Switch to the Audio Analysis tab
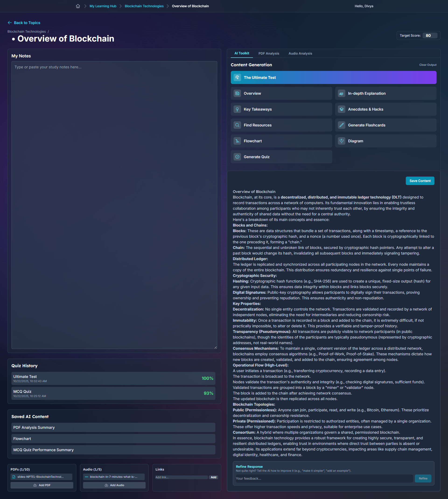This screenshot has height=499, width=448. (x=300, y=53)
